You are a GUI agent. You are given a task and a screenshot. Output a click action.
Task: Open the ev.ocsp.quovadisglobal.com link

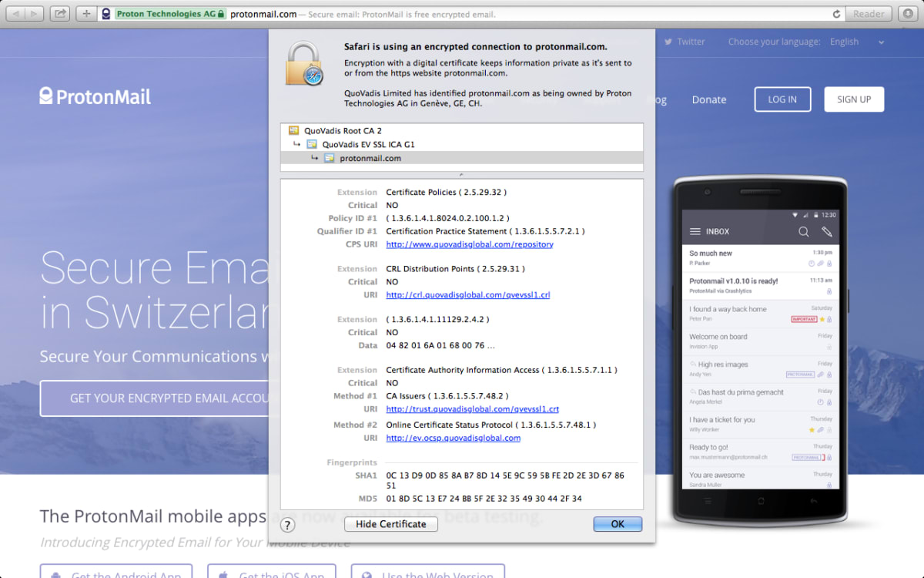pyautogui.click(x=454, y=438)
